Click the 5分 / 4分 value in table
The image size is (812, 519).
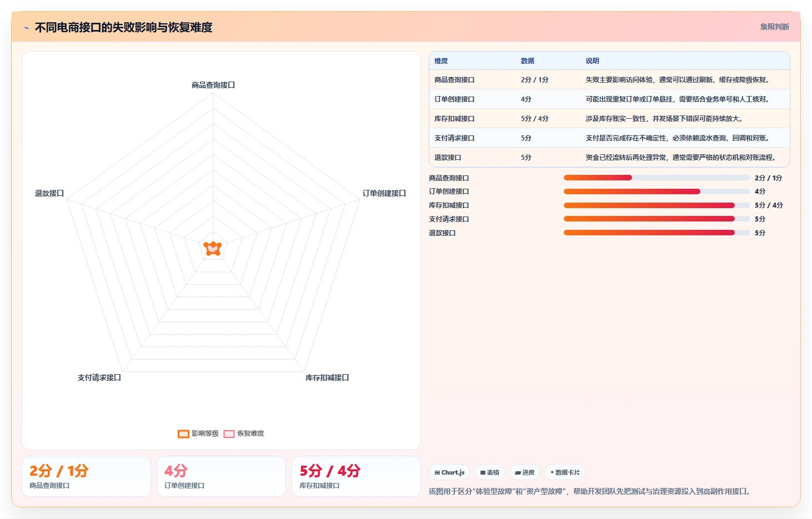[x=535, y=119]
